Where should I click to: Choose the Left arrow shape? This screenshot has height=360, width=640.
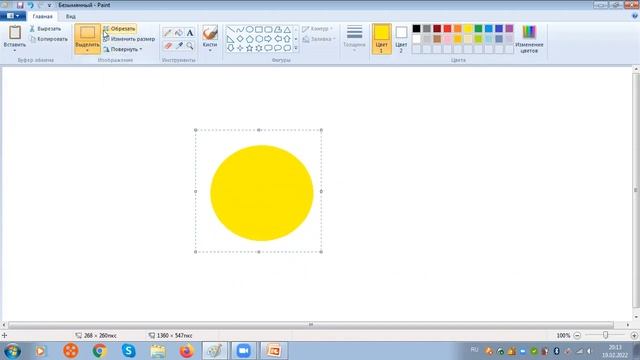click(x=278, y=39)
